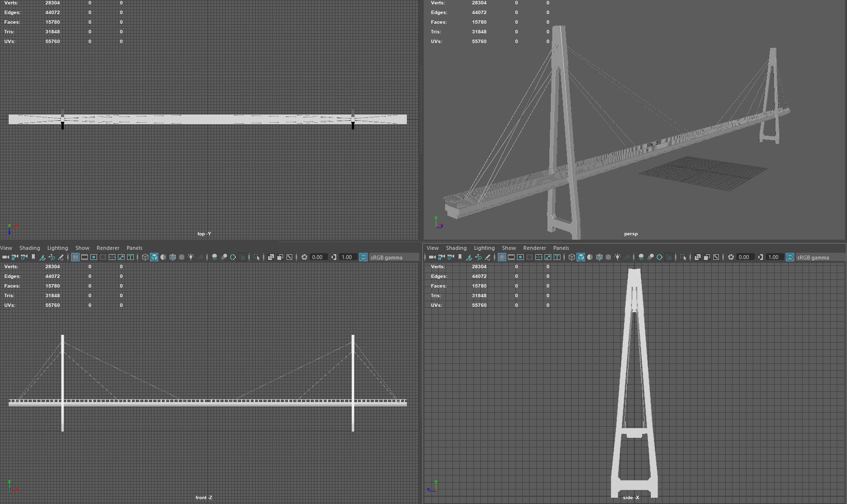Open Renderer menu in side view panel
This screenshot has width=847, height=504.
pos(534,248)
